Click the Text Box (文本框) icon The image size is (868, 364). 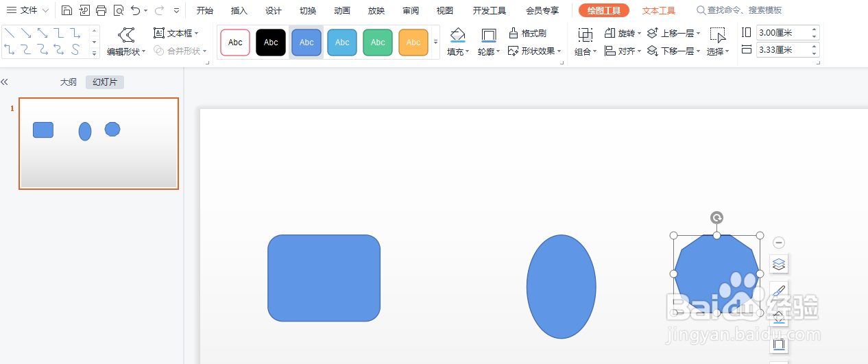click(159, 33)
